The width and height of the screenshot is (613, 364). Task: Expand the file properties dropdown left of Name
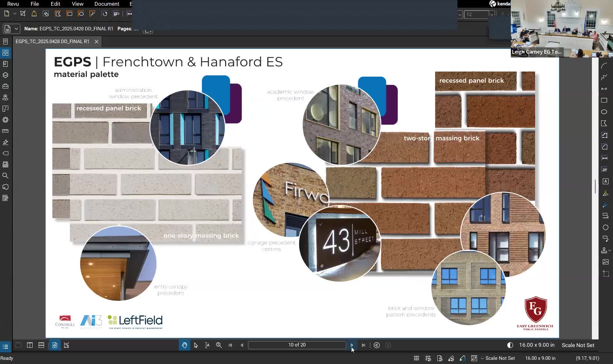pyautogui.click(x=11, y=29)
